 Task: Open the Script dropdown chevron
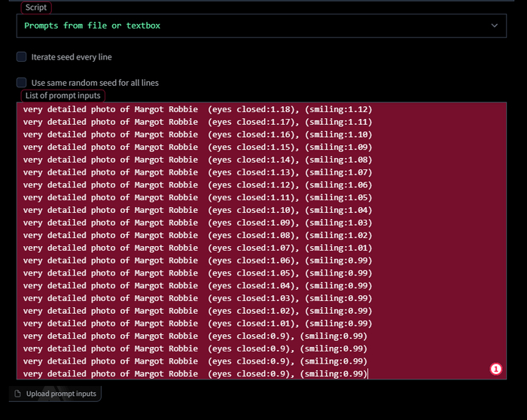(495, 26)
